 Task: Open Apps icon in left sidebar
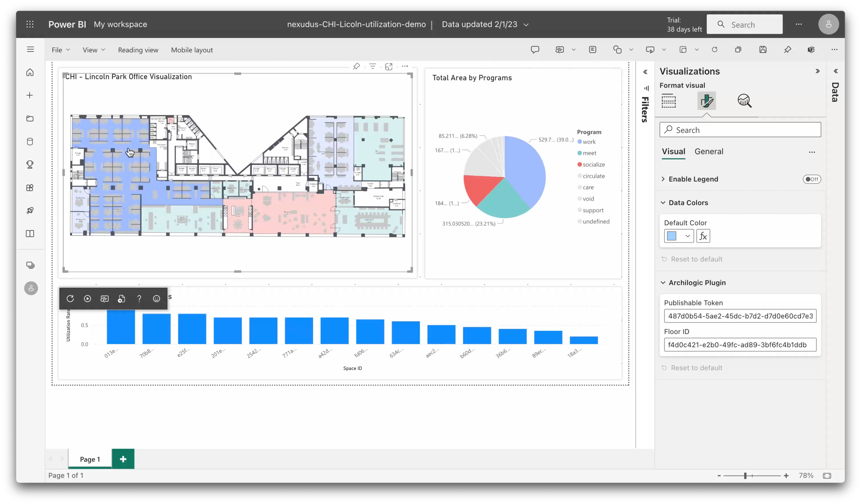click(x=30, y=188)
